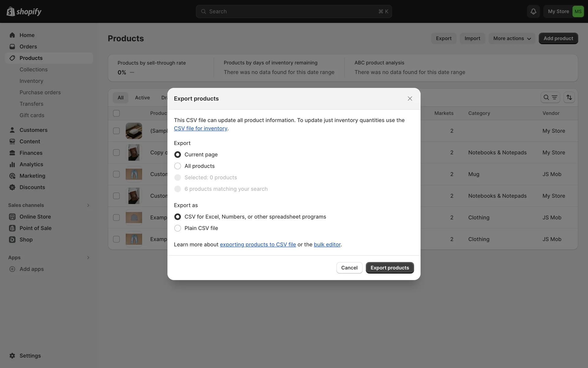Click the Add apps plus icon
Image resolution: width=588 pixels, height=368 pixels.
(x=12, y=269)
